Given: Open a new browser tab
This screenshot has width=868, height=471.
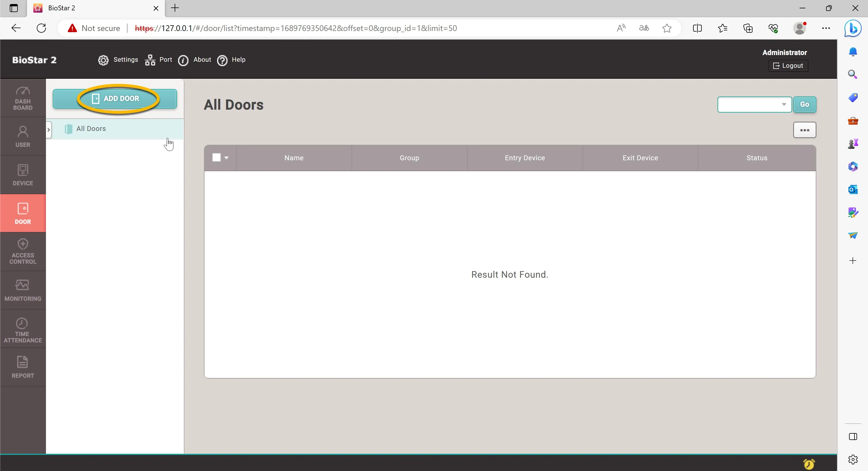Looking at the screenshot, I should 175,8.
